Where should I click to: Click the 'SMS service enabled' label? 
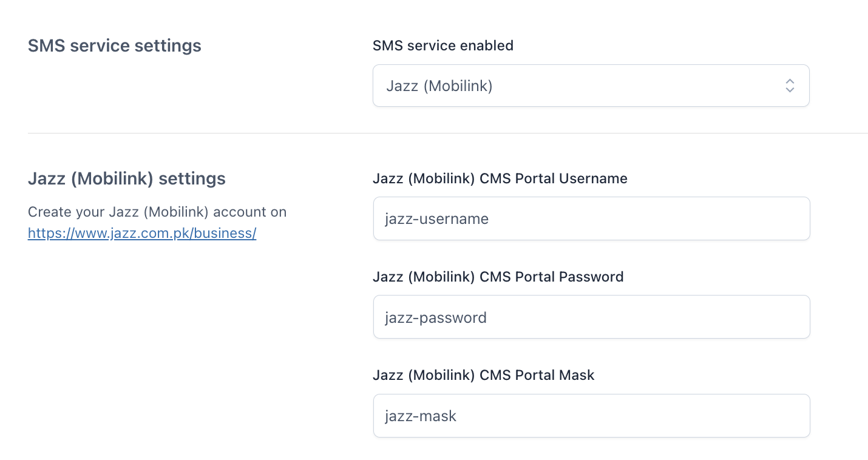[442, 46]
